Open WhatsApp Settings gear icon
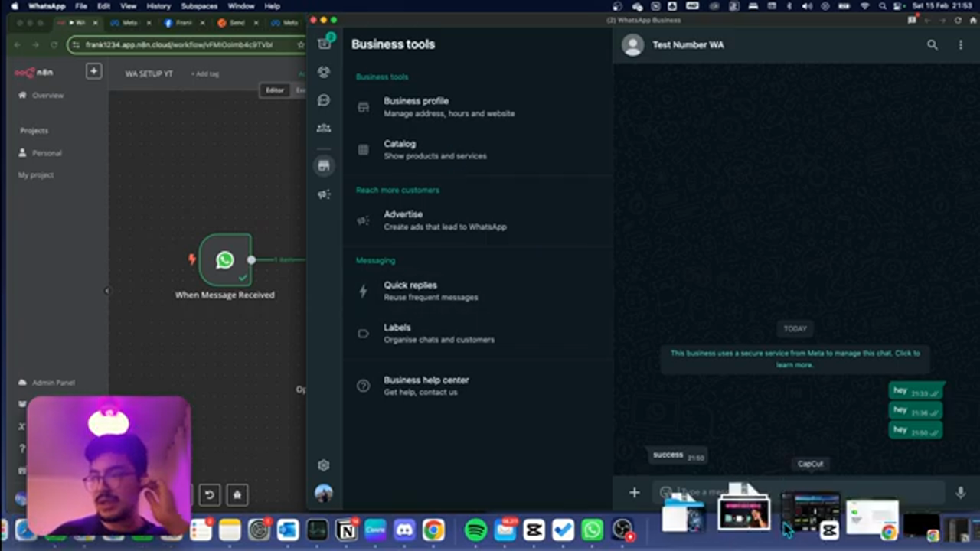980x551 pixels. pyautogui.click(x=324, y=465)
